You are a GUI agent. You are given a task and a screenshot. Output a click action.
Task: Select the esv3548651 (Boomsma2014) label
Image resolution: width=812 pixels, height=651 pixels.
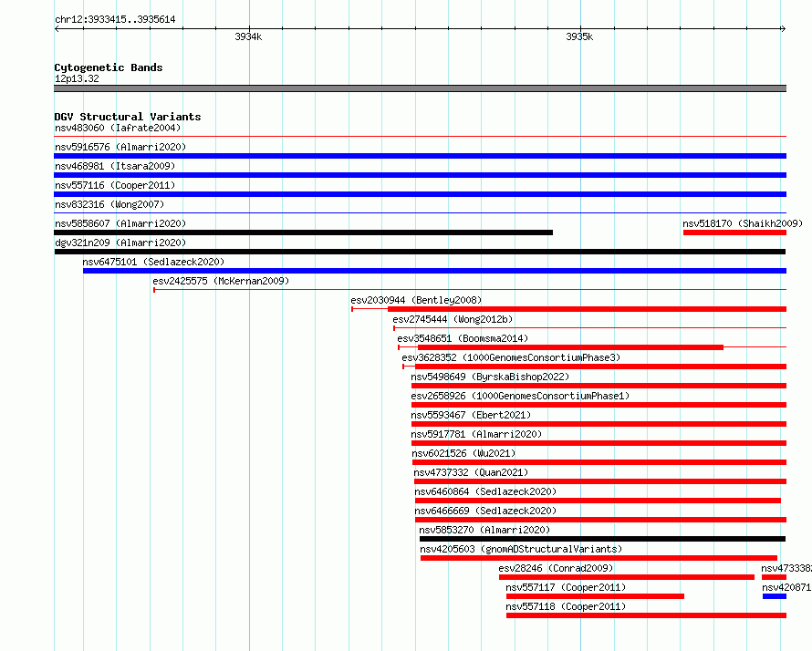pos(463,338)
